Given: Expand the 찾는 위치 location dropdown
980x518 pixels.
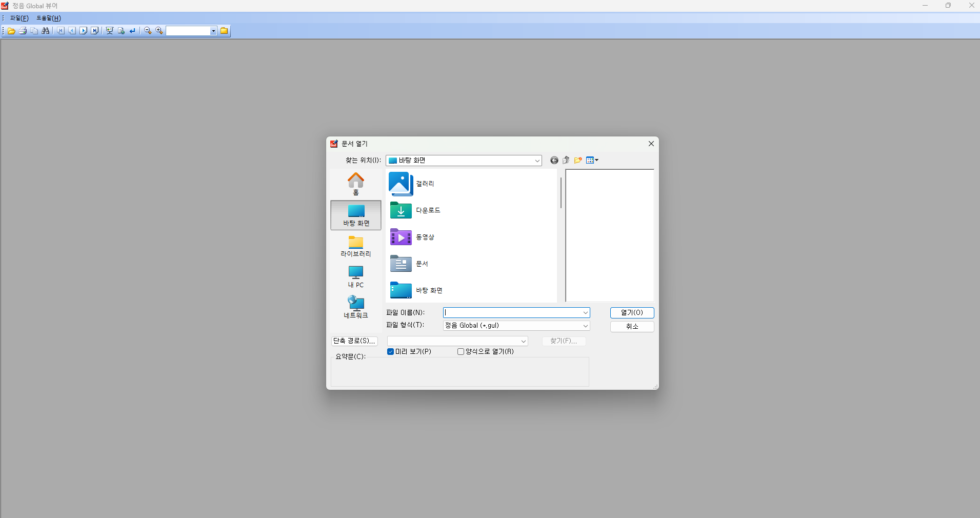Looking at the screenshot, I should (x=537, y=161).
